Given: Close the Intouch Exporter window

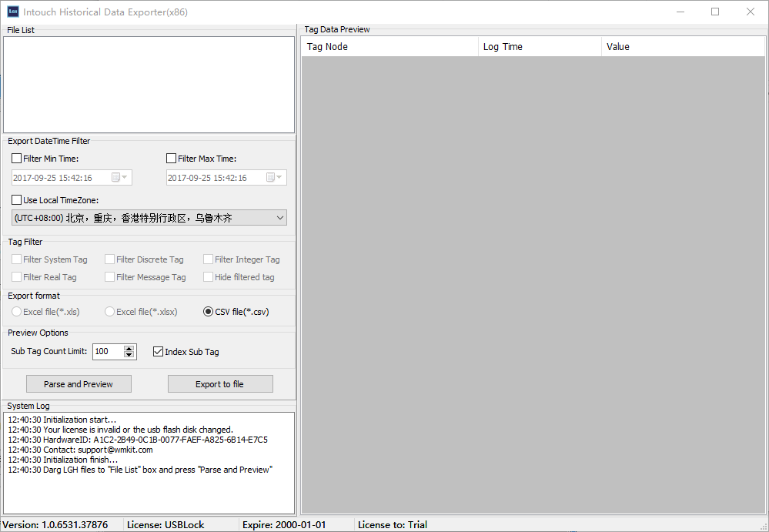Looking at the screenshot, I should [751, 12].
